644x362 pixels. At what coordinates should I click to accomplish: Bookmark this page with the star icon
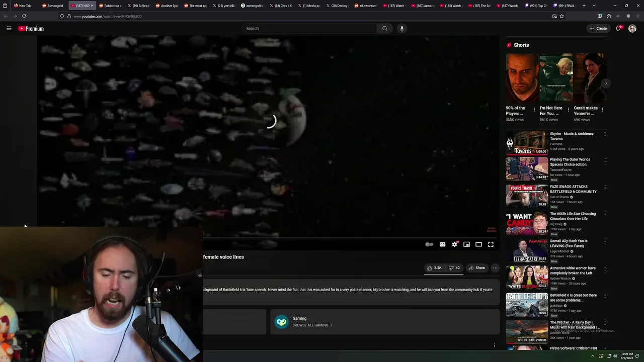pyautogui.click(x=561, y=16)
